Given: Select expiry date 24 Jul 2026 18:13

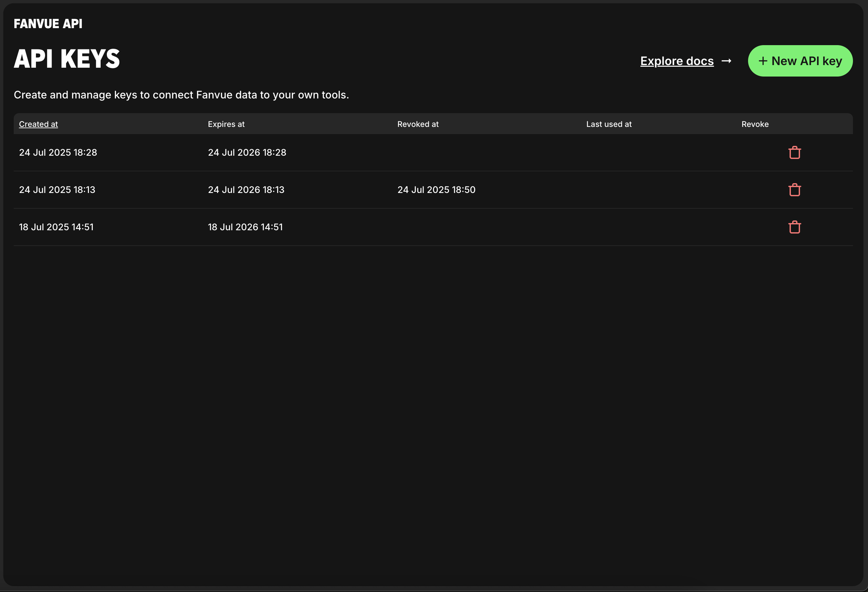Looking at the screenshot, I should [246, 190].
